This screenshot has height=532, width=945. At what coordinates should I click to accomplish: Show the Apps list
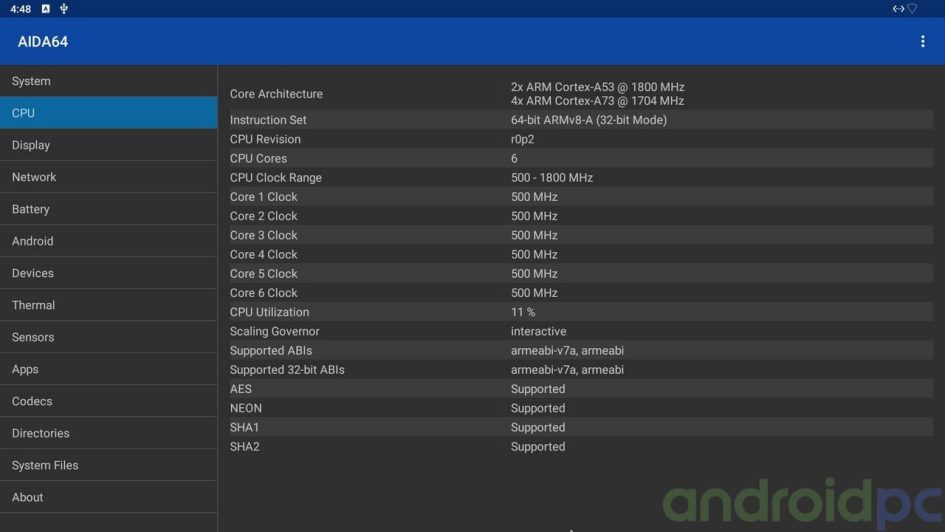pyautogui.click(x=108, y=369)
